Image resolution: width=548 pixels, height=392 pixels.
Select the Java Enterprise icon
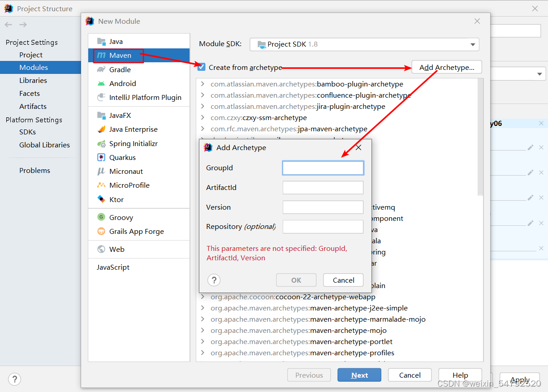[x=101, y=129]
